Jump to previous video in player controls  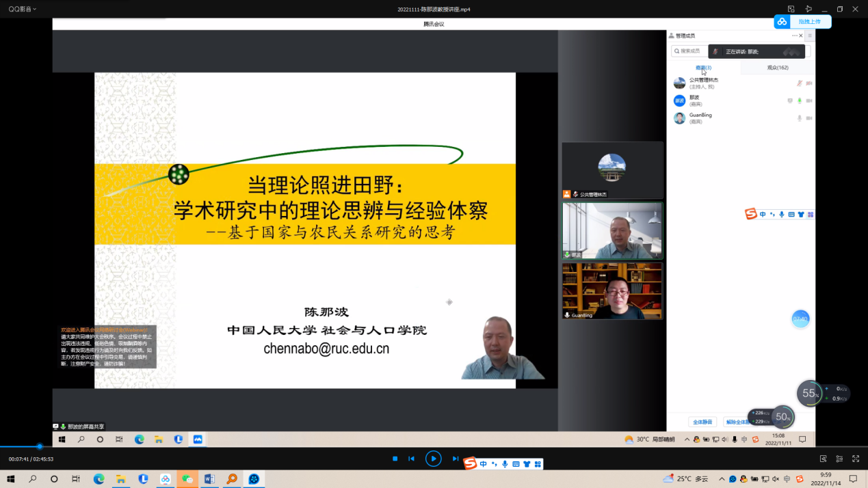point(411,459)
